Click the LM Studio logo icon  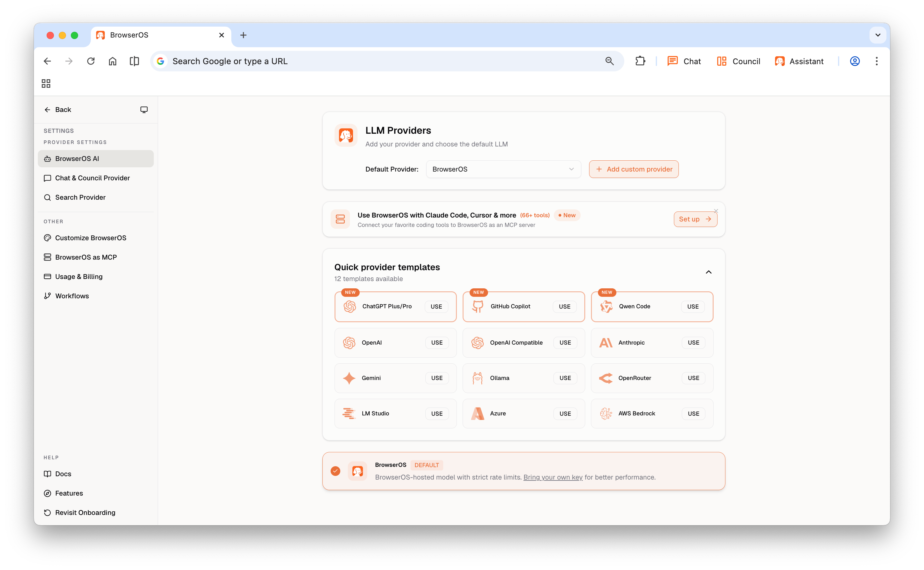349,414
